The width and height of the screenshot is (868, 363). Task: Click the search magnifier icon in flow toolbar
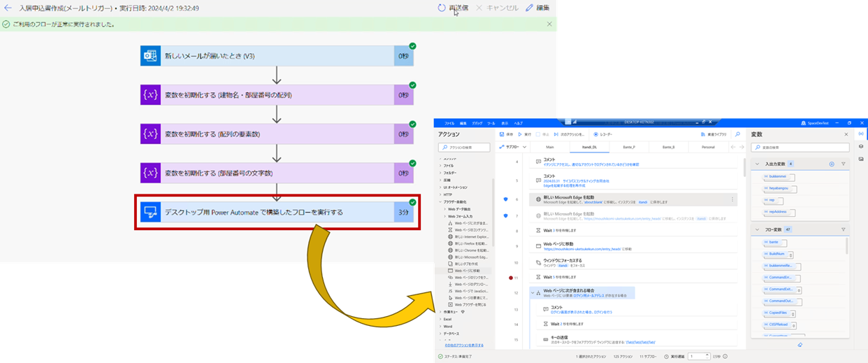[737, 134]
